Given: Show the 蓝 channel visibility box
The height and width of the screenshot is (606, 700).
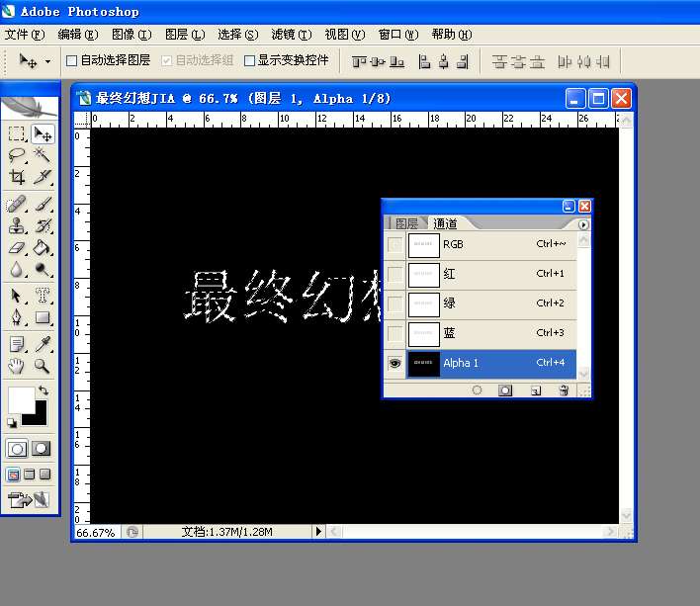Looking at the screenshot, I should point(394,333).
